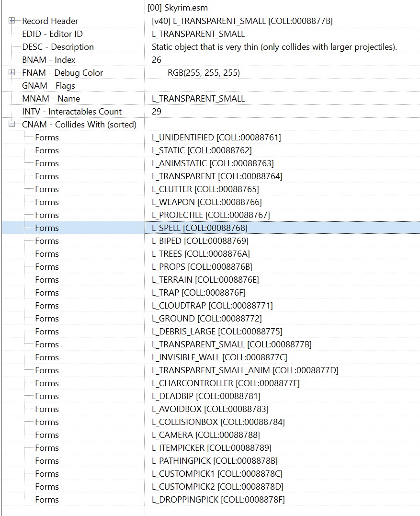
Task: Select L_BIPED [COLL:00088769] entry
Action: pyautogui.click(x=200, y=241)
